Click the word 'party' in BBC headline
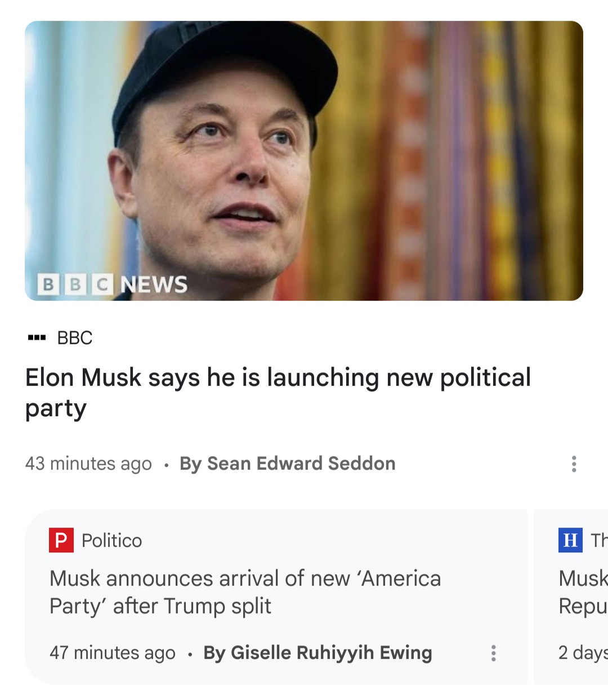This screenshot has width=608, height=700. point(56,409)
